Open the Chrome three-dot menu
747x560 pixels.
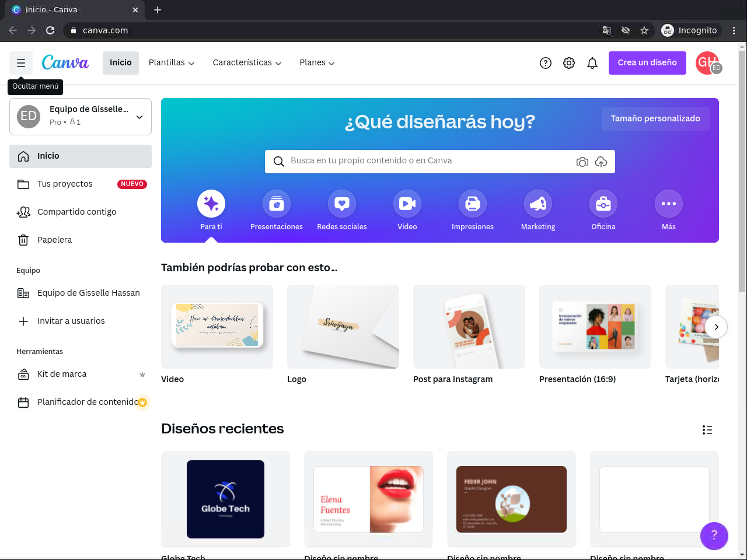[x=734, y=30]
